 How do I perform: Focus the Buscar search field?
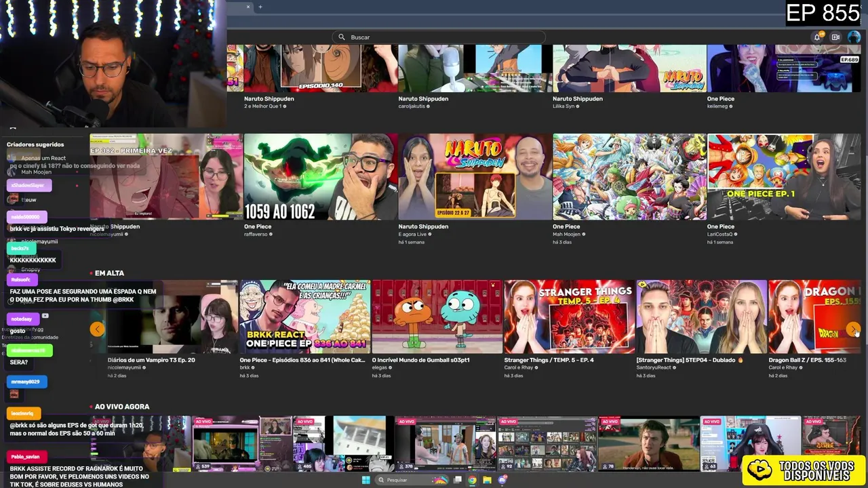[x=439, y=37]
